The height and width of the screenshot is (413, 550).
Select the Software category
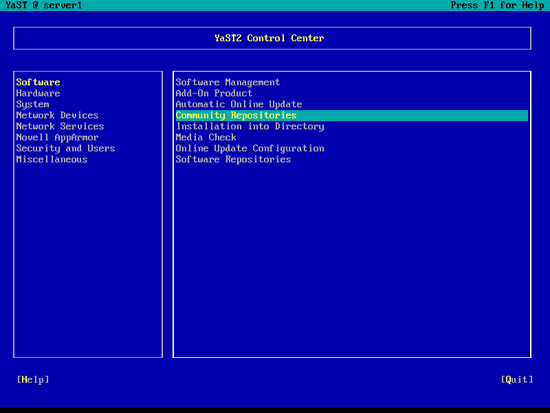click(38, 82)
